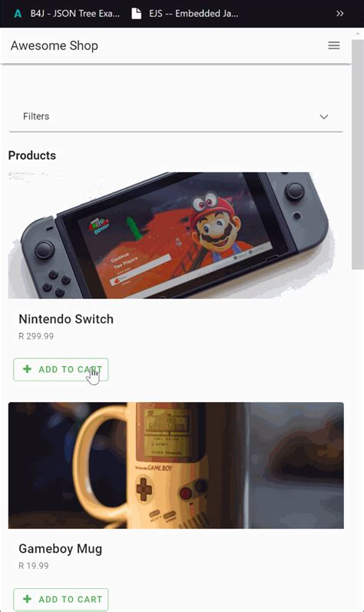Show more bookmarks via double-chevron
This screenshot has height=612, width=364.
click(340, 14)
